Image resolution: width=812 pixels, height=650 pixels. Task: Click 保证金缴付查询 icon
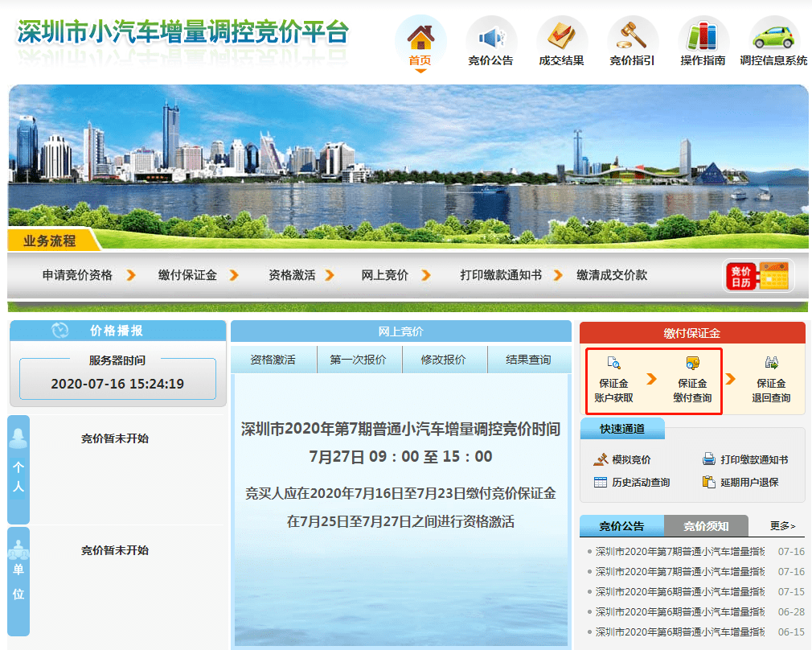[692, 363]
